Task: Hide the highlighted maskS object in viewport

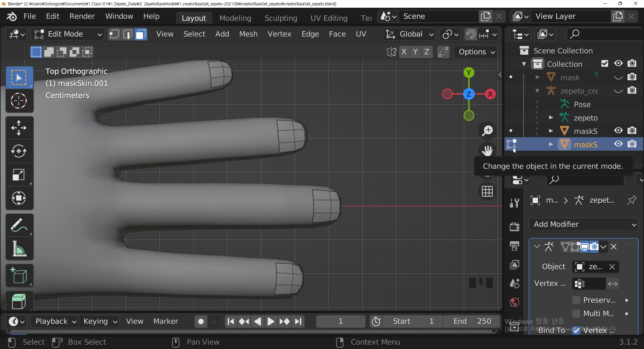Action: pyautogui.click(x=619, y=144)
